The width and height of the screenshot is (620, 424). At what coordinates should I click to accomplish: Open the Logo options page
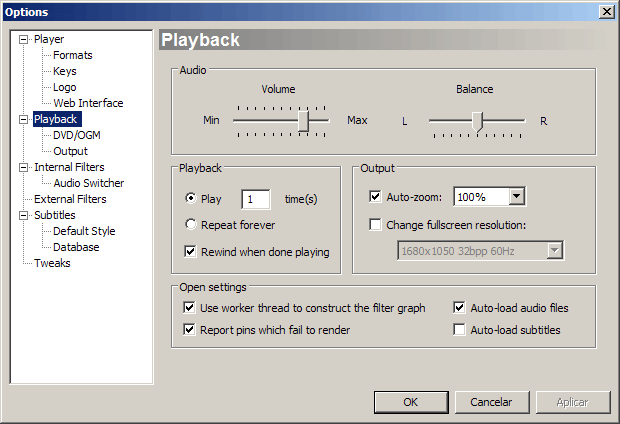(65, 87)
